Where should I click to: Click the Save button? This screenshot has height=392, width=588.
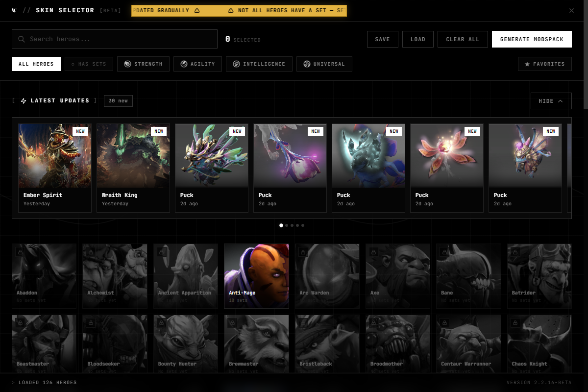pos(383,39)
